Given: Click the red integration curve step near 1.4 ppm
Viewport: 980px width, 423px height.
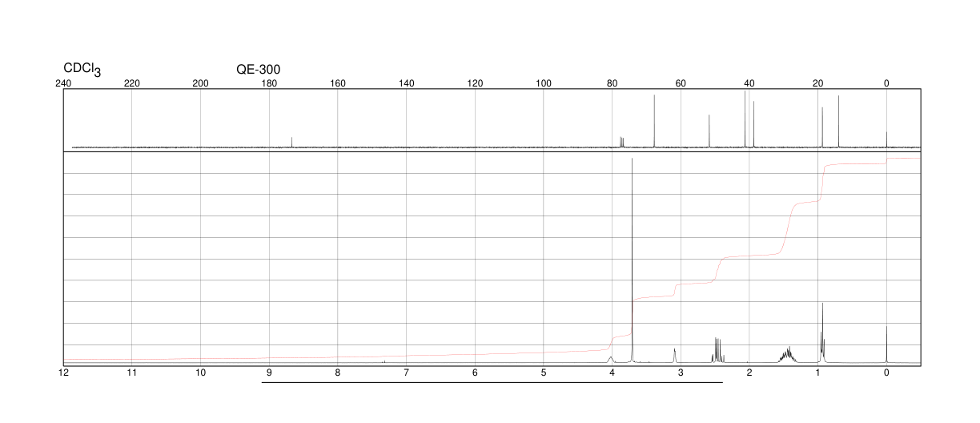Looking at the screenshot, I should click(786, 228).
